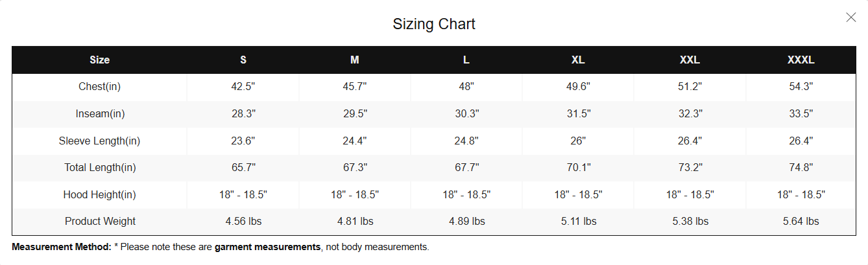Click the Sizing Chart title

tap(434, 25)
